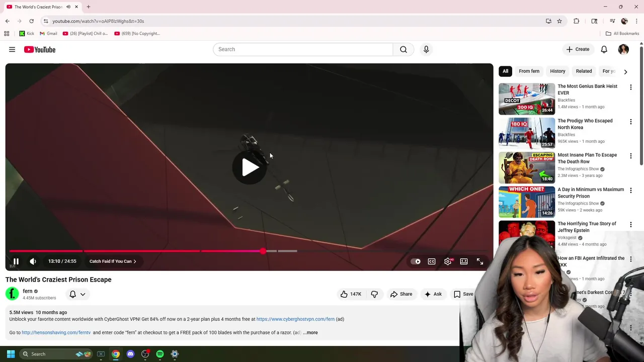Open the hensonshaving.com link

pos(56,332)
